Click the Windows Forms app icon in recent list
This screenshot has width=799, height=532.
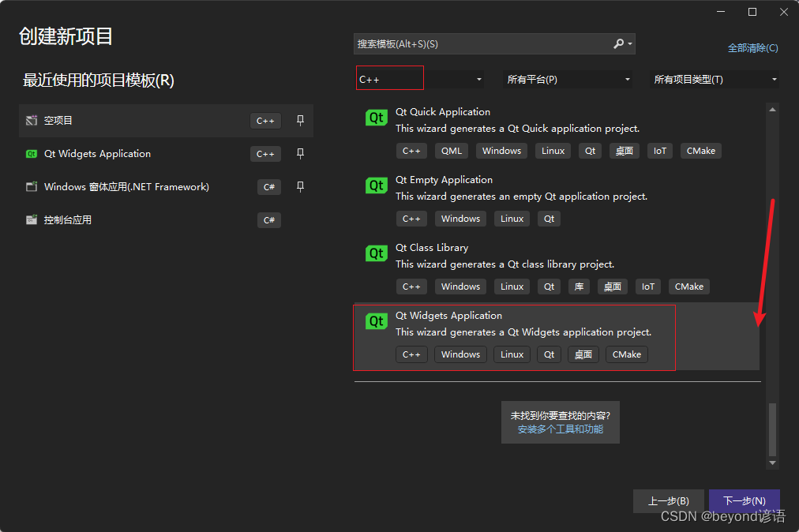32,187
